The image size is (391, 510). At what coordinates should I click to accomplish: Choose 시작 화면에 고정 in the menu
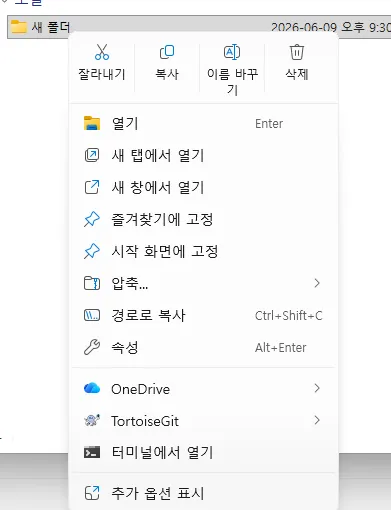[x=203, y=251]
